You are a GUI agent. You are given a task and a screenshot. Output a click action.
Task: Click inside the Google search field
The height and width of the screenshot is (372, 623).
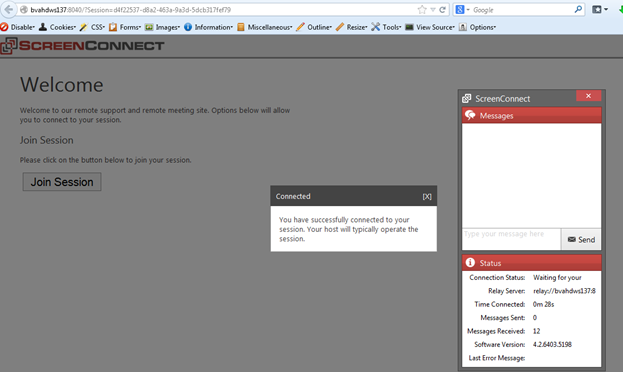[x=522, y=10]
